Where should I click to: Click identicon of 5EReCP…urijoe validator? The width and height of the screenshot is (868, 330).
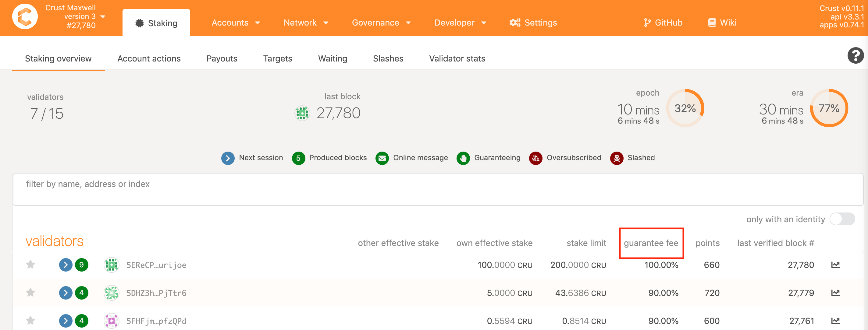coord(111,265)
